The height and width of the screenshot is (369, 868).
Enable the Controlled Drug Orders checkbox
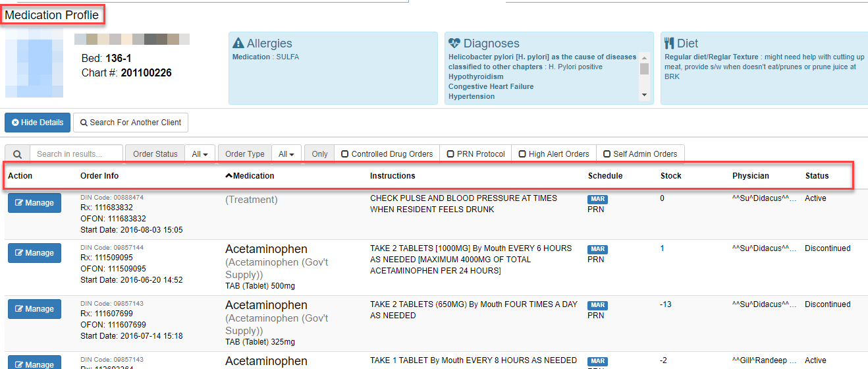(x=344, y=154)
